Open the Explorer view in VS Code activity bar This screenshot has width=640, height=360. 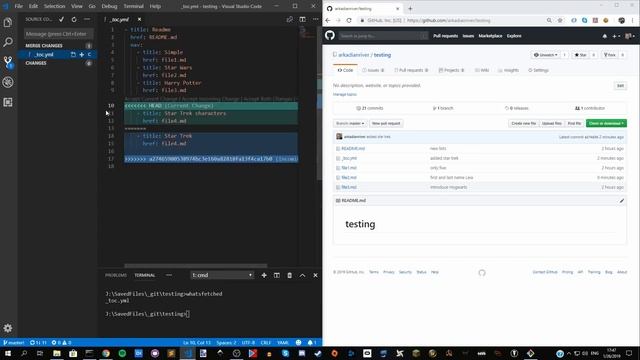pos(8,22)
